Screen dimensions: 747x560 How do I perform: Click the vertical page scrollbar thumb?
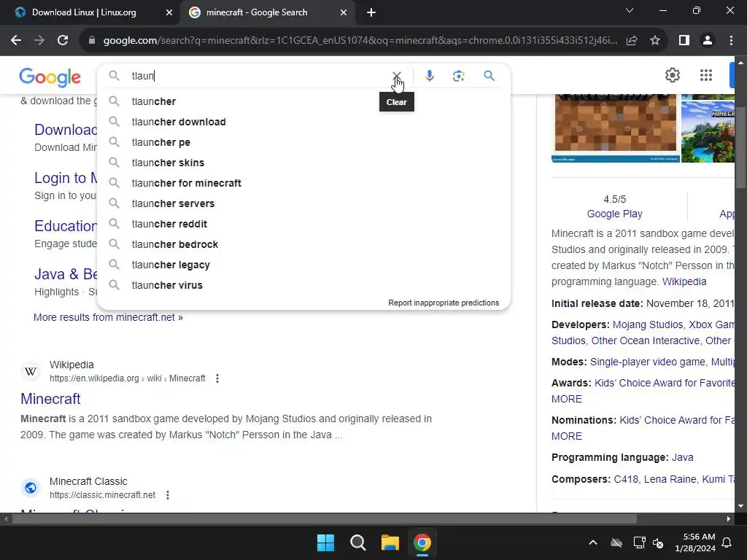click(x=740, y=147)
